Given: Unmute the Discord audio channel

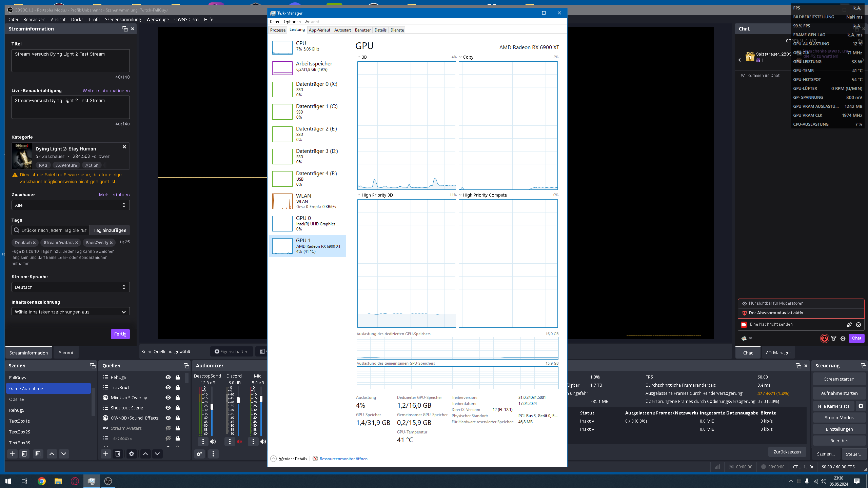Looking at the screenshot, I should (x=240, y=442).
